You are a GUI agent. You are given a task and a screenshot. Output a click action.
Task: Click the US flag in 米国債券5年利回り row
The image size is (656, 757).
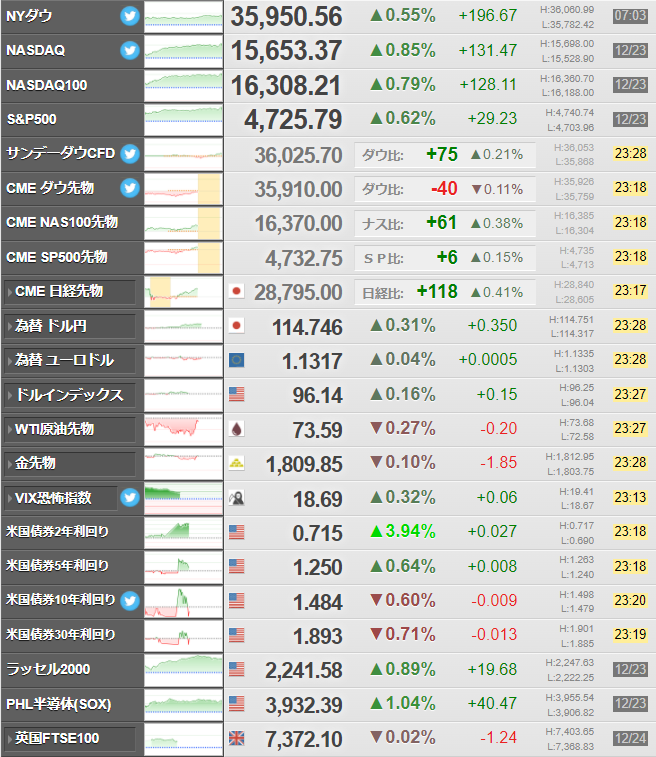point(237,566)
